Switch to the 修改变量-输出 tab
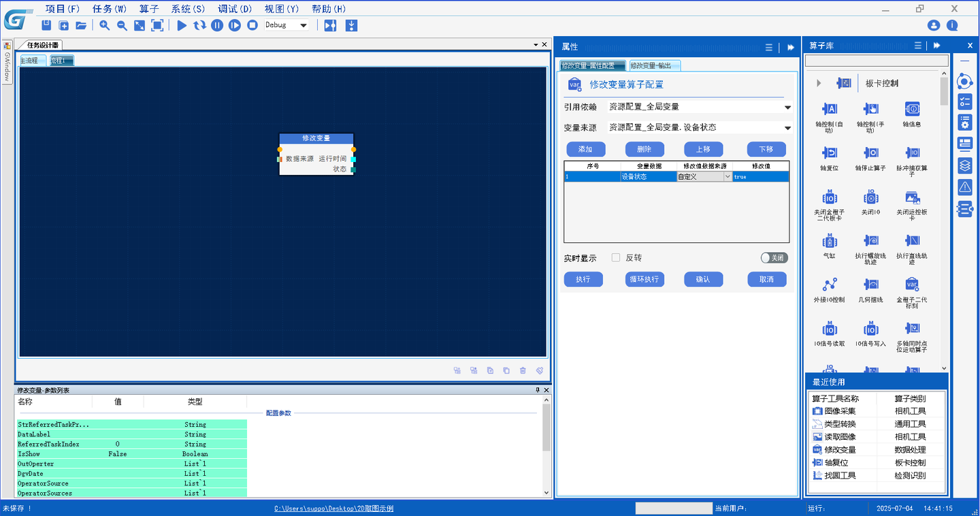 pos(654,65)
